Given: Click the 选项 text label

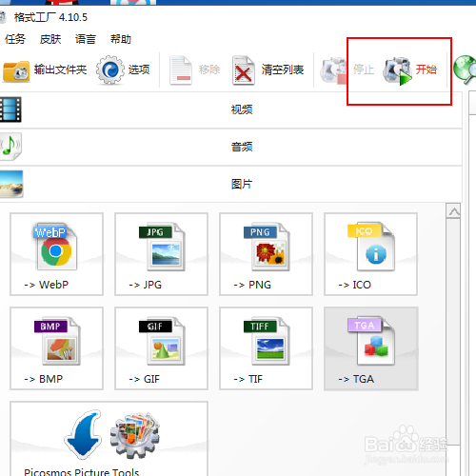Looking at the screenshot, I should [139, 69].
